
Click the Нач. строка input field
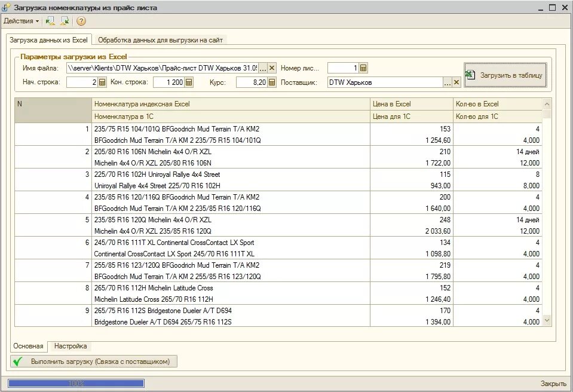82,82
